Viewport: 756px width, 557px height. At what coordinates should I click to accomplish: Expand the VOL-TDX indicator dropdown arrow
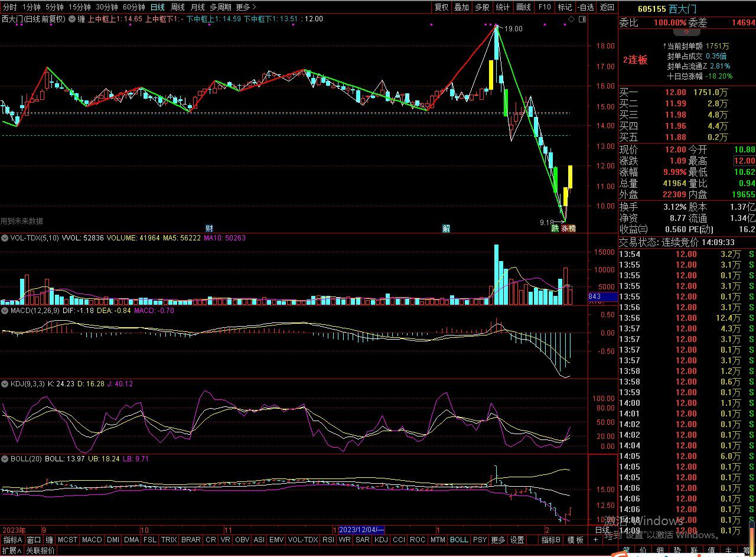point(5,238)
